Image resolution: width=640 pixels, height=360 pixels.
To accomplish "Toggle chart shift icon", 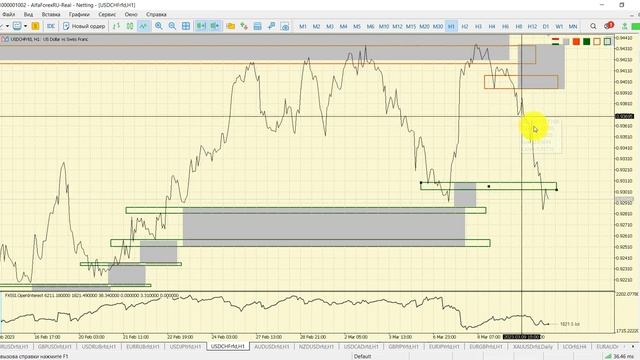I will (x=215, y=26).
